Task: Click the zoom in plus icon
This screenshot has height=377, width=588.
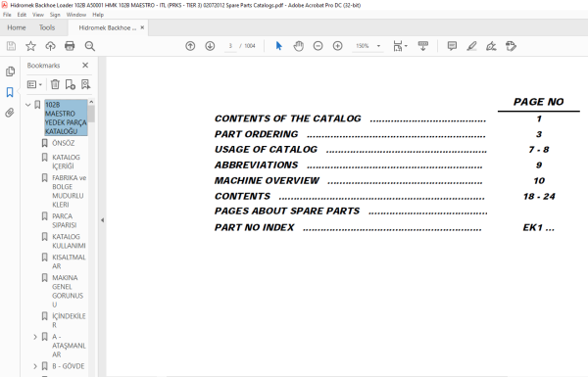Action: click(x=337, y=46)
